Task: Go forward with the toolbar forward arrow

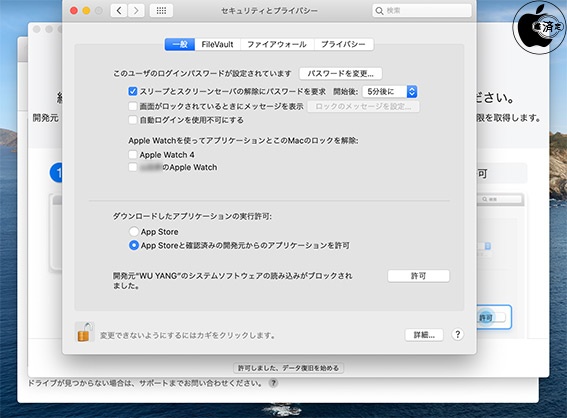Action: pyautogui.click(x=136, y=10)
